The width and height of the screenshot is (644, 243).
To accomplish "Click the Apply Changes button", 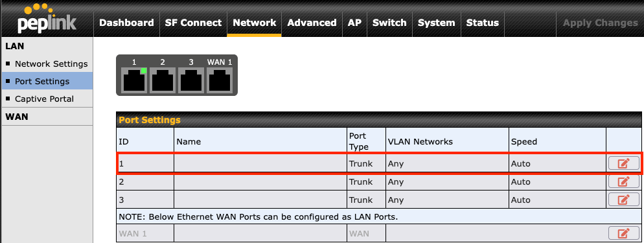I will (x=600, y=23).
